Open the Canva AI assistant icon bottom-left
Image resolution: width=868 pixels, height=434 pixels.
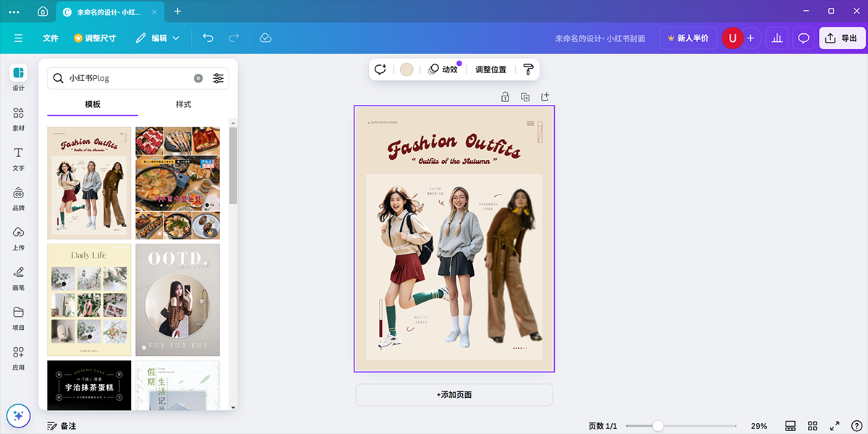(x=18, y=416)
